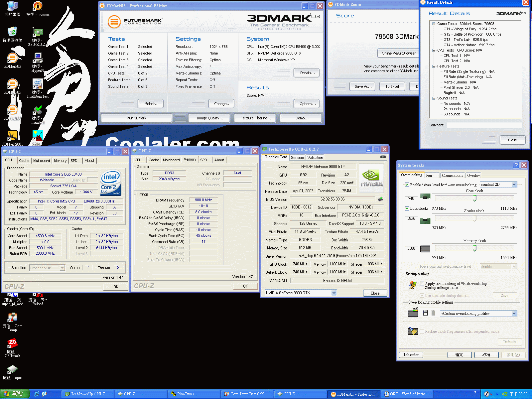Open the GPU selection dropdown in GPU-Z

coord(334,293)
